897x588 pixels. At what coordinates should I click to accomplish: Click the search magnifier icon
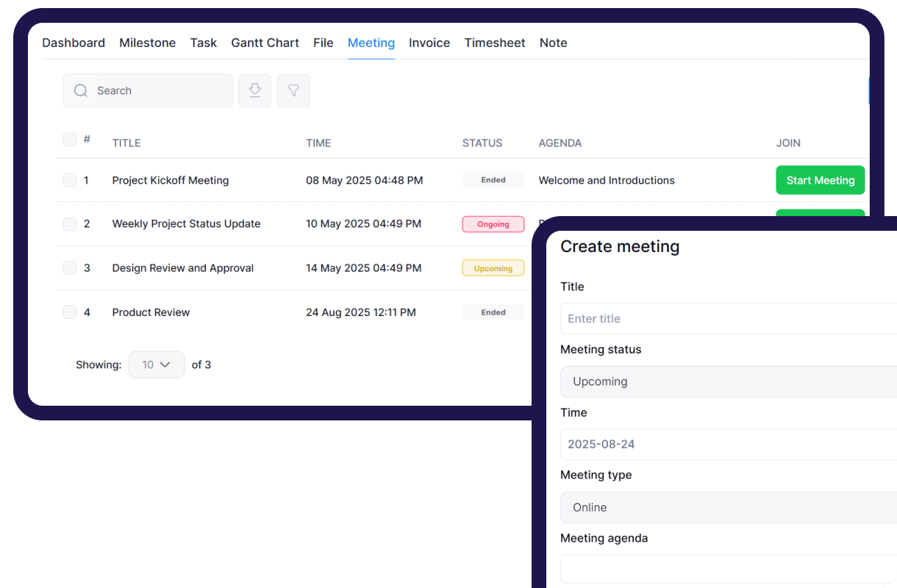tap(81, 90)
